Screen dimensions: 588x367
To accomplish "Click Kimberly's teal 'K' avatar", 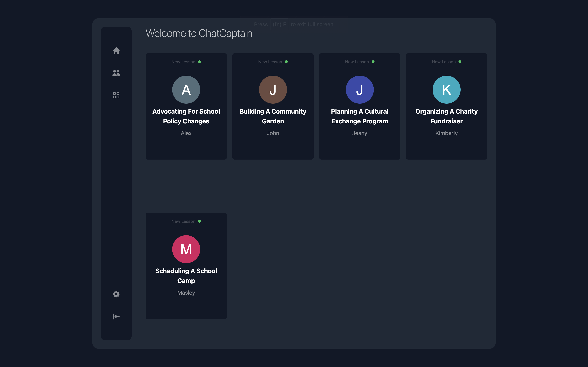I will click(x=446, y=89).
